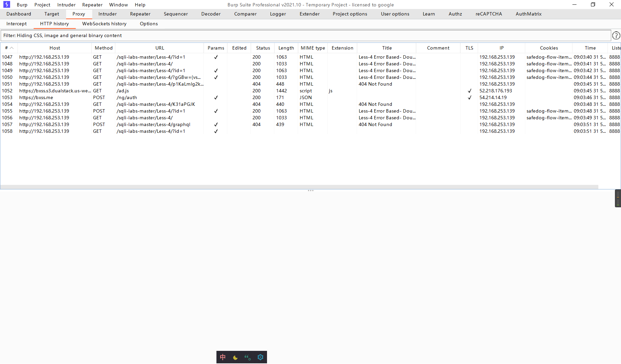Click the split pane divider handle dots

pos(310,191)
